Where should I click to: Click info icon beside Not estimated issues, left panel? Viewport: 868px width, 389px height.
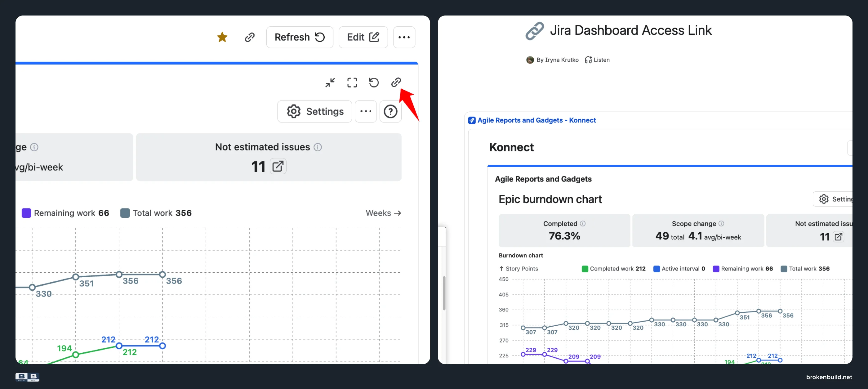pos(318,147)
